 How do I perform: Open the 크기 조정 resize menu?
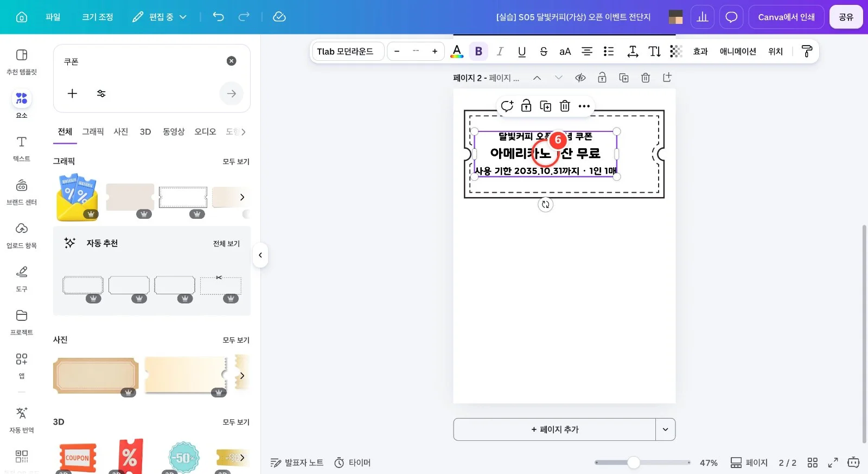(x=98, y=17)
